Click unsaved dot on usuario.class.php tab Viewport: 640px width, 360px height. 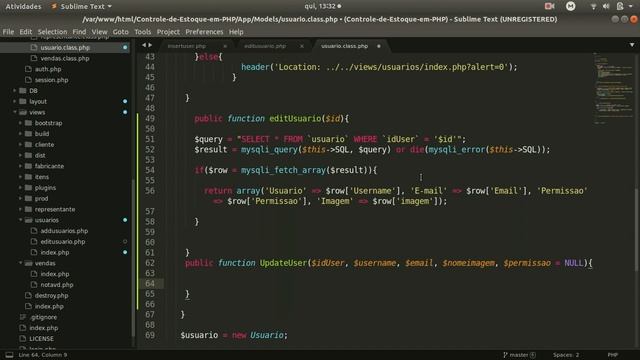point(379,46)
